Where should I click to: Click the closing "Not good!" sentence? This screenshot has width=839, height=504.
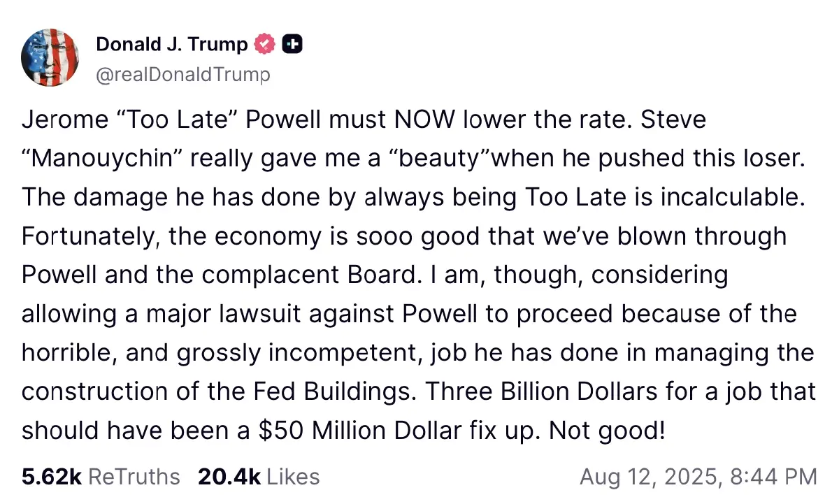[x=606, y=431]
